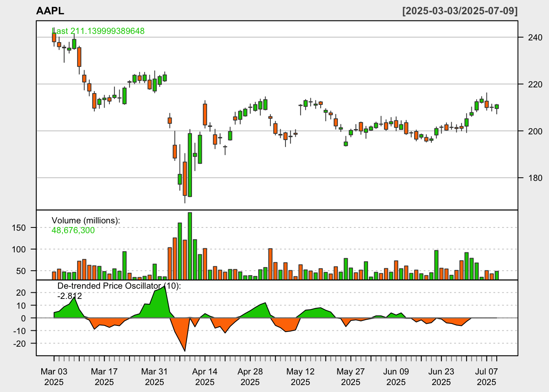Click the Mar 31 2025 date label

coord(154,377)
